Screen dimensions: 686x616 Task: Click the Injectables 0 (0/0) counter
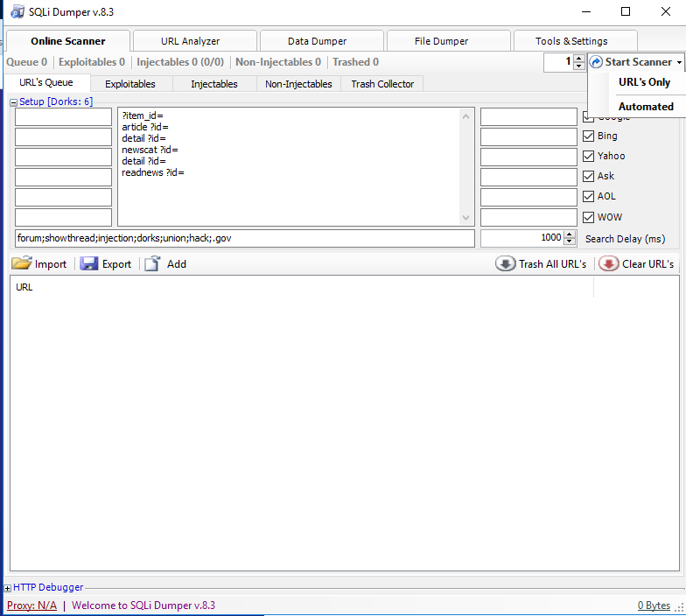[180, 62]
